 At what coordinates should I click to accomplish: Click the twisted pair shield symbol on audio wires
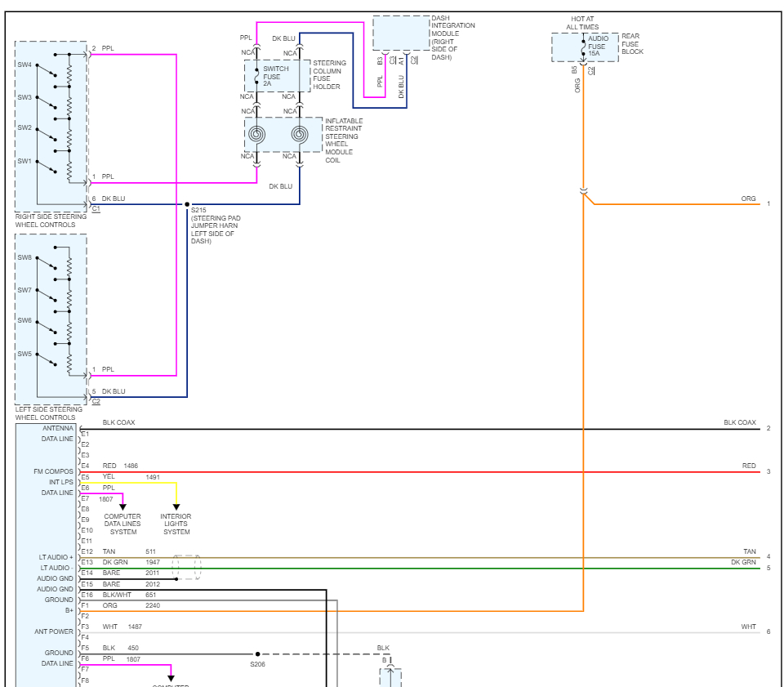186,568
